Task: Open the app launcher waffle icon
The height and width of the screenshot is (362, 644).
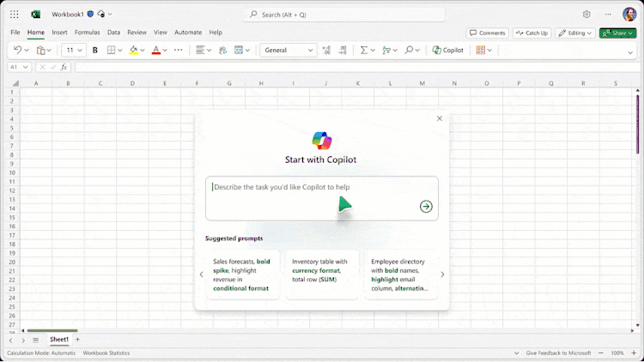Action: point(15,15)
